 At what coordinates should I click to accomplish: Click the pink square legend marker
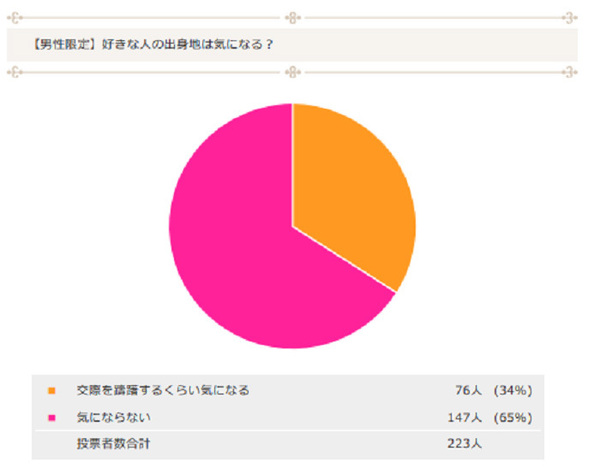pos(52,417)
